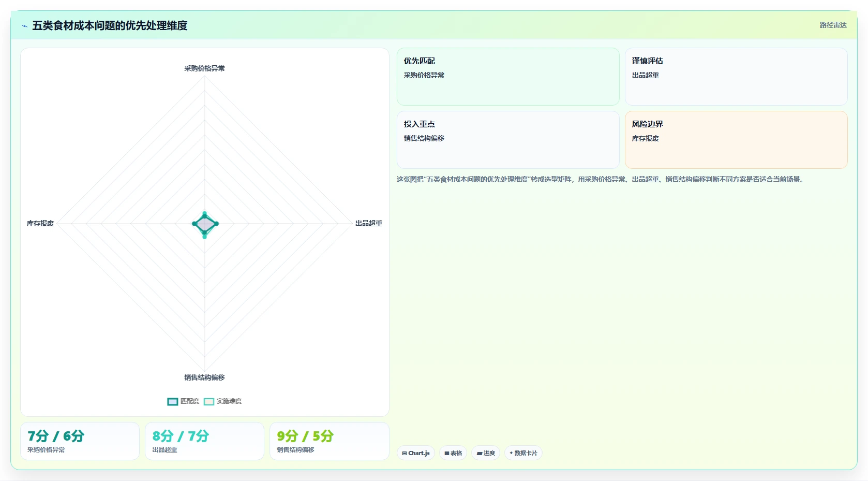The width and height of the screenshot is (868, 481).
Task: Toggle the 匹配度 legend swatch
Action: pyautogui.click(x=173, y=401)
